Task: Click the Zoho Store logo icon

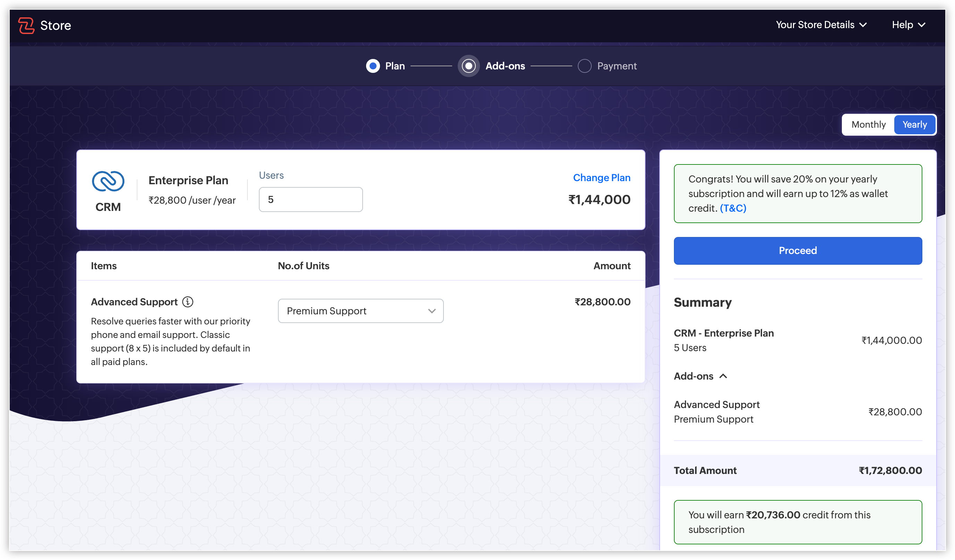Action: (26, 25)
